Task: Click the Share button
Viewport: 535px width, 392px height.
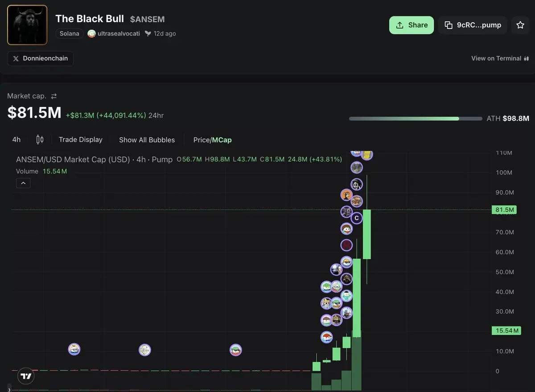Action: [x=411, y=25]
